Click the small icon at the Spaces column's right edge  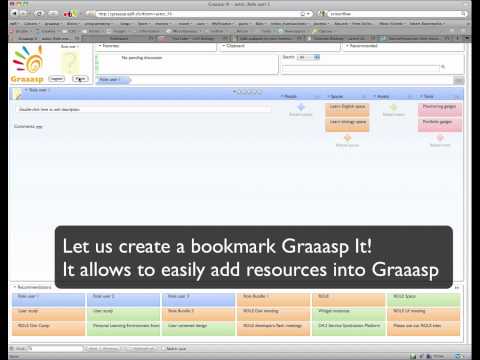coord(364,96)
